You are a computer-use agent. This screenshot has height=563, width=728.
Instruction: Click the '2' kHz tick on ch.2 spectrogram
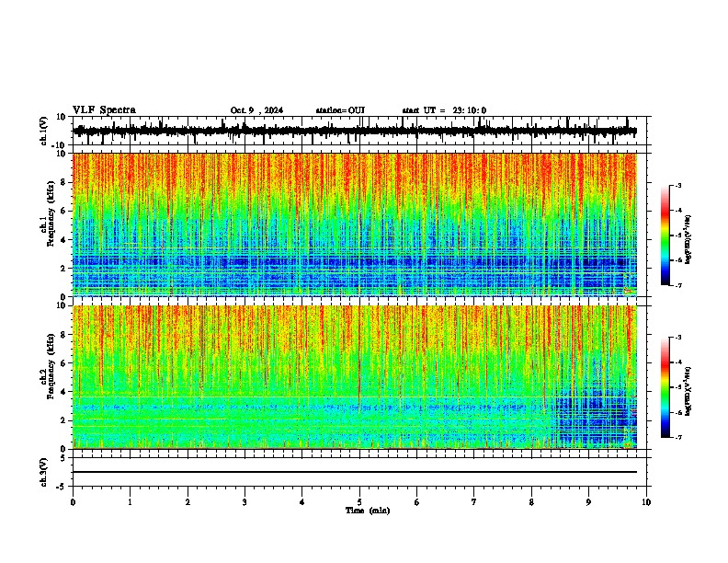pyautogui.click(x=64, y=420)
